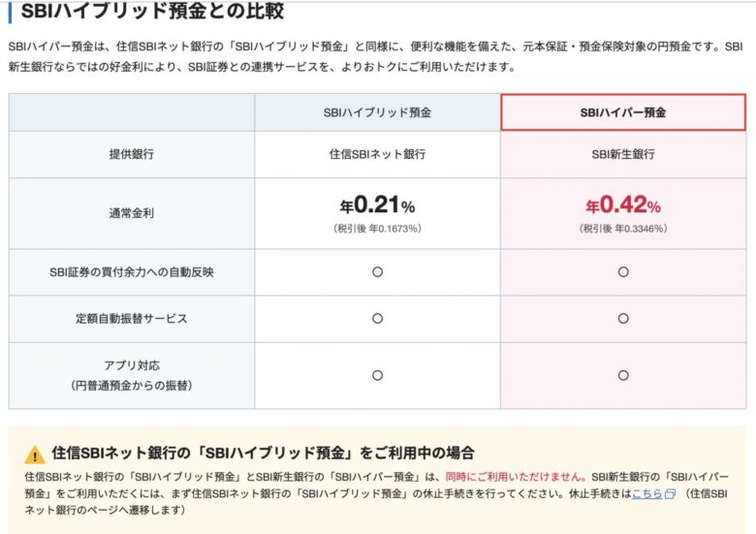Viewport: 756px width, 534px height.
Task: Open the こちら link for 休止手続き
Action: pyautogui.click(x=647, y=493)
